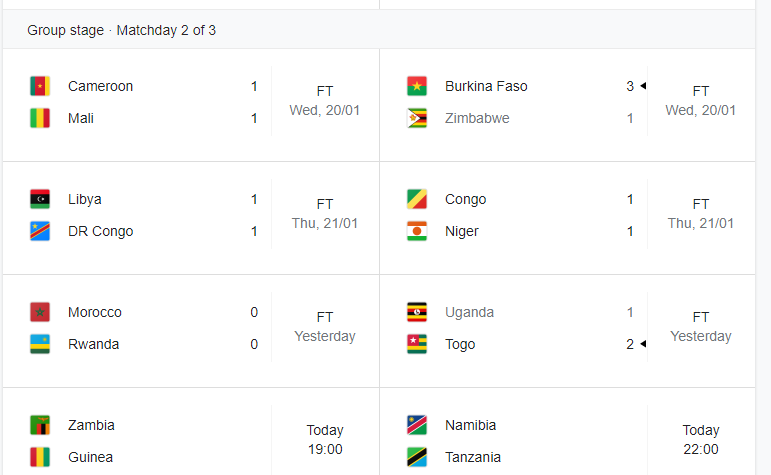Click the Uganda flag icon
This screenshot has width=771, height=475.
click(x=417, y=312)
